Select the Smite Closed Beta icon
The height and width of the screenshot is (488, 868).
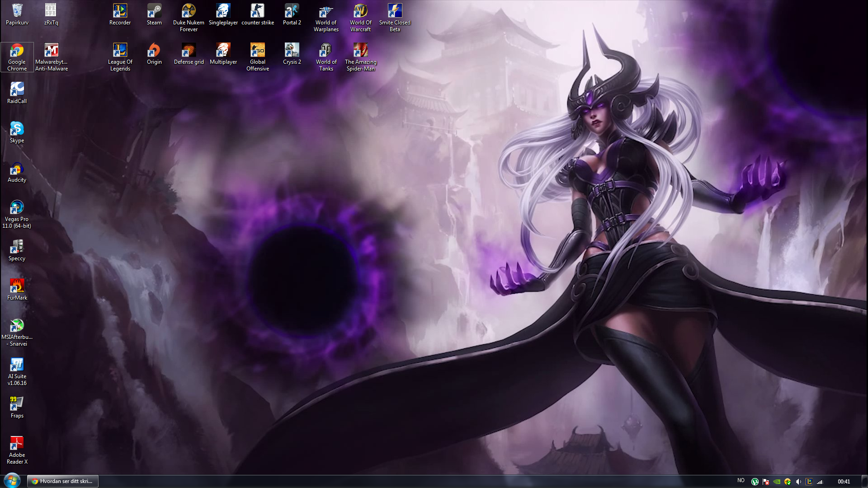point(395,18)
